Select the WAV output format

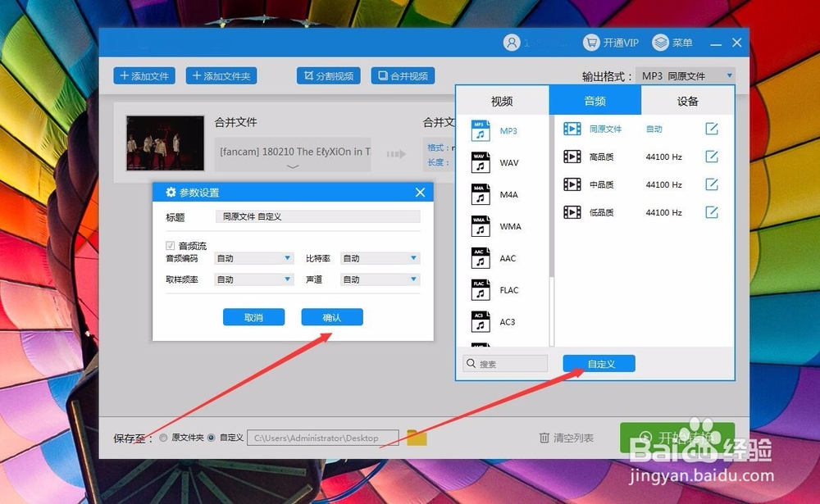point(507,162)
